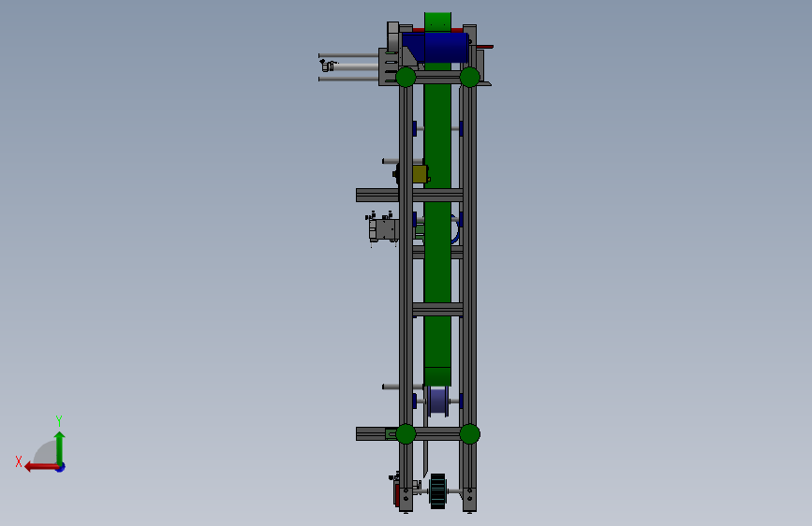Pick the yellow box component beside the belt
The width and height of the screenshot is (812, 526).
point(420,174)
